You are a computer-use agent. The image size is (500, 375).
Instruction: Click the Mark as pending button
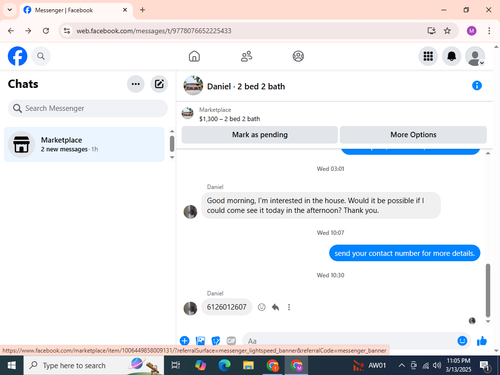coord(260,135)
